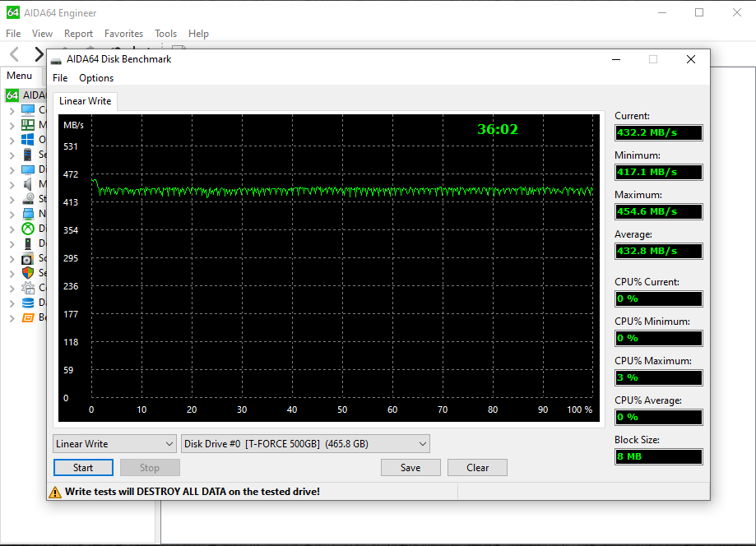The height and width of the screenshot is (546, 756).
Task: Open the Help menu
Action: point(198,33)
